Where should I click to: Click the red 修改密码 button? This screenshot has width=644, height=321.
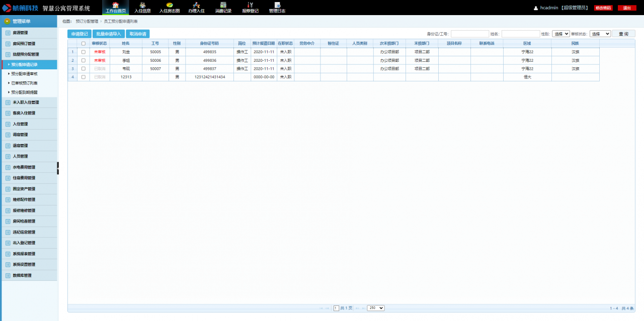(x=603, y=8)
